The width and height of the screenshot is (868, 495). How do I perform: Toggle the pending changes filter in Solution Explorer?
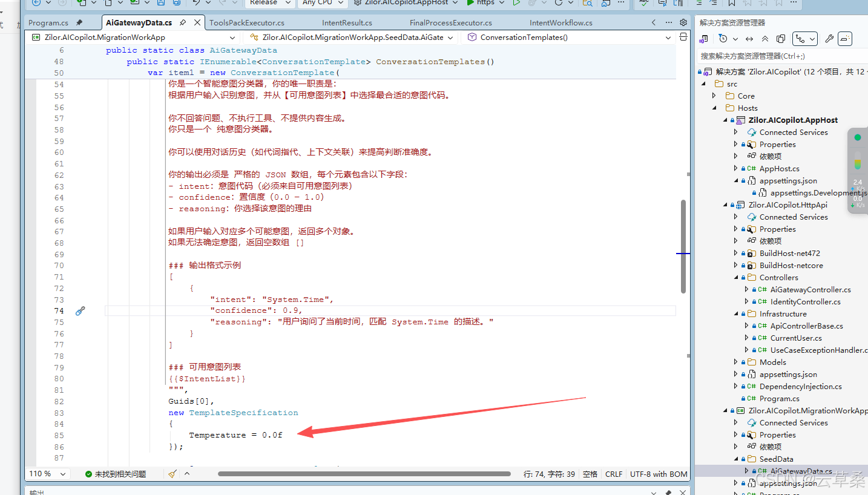pyautogui.click(x=723, y=38)
